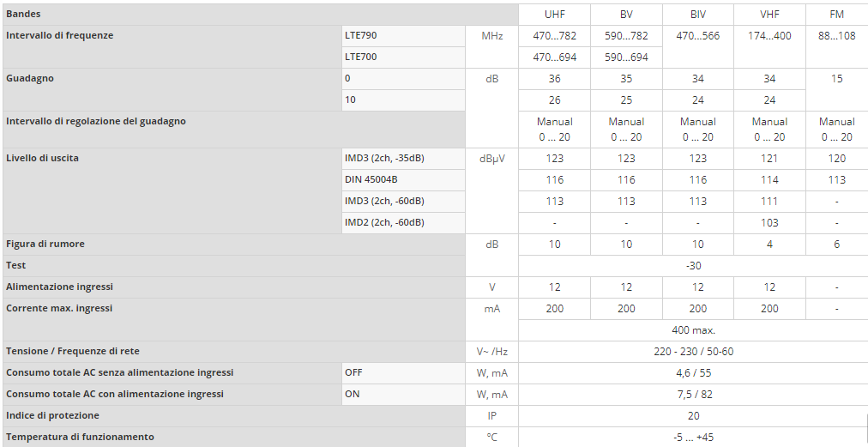Screen dimensions: 868x447
Task: Click the Indice di protezione label
Action: pyautogui.click(x=53, y=416)
